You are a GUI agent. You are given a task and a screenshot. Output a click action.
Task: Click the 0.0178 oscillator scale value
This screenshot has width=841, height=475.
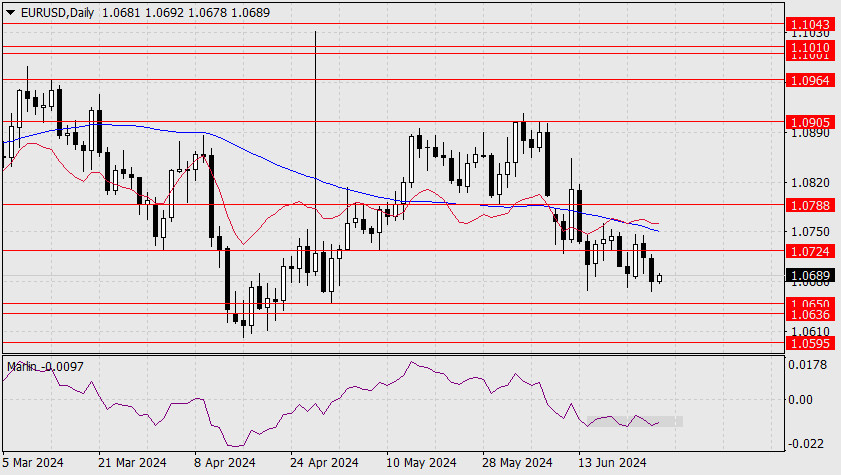807,365
